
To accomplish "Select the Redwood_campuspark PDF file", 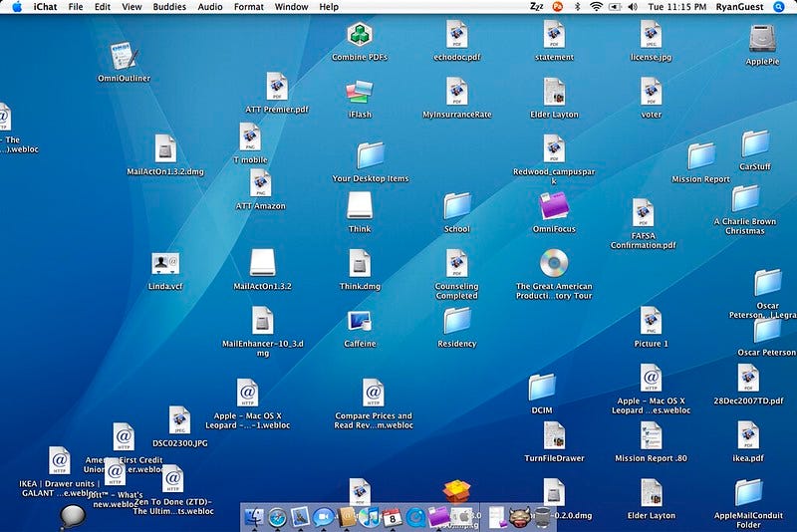I will pyautogui.click(x=554, y=148).
